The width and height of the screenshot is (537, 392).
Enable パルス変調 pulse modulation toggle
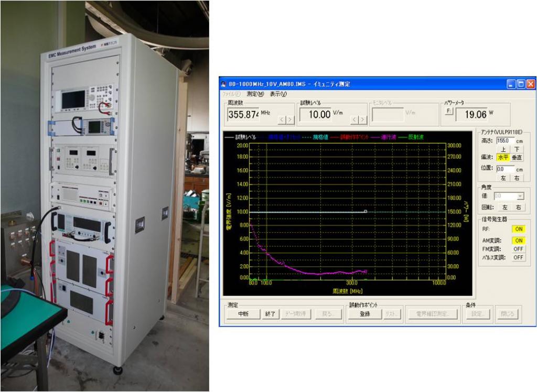(x=518, y=257)
